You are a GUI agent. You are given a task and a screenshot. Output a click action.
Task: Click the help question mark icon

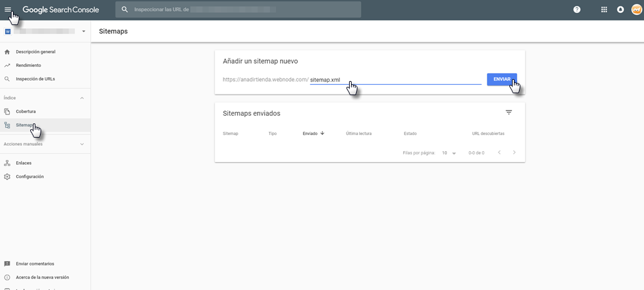576,10
